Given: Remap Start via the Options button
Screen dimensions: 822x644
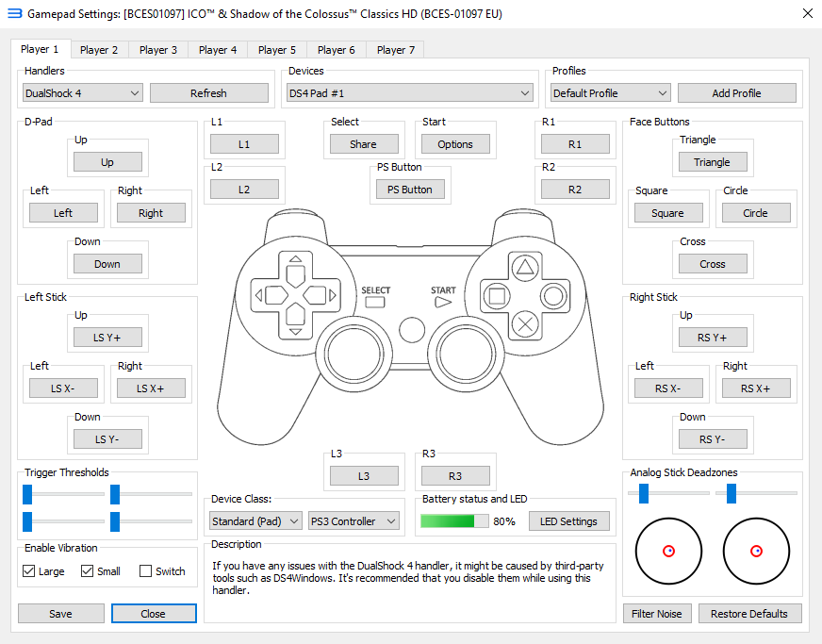Looking at the screenshot, I should (455, 144).
